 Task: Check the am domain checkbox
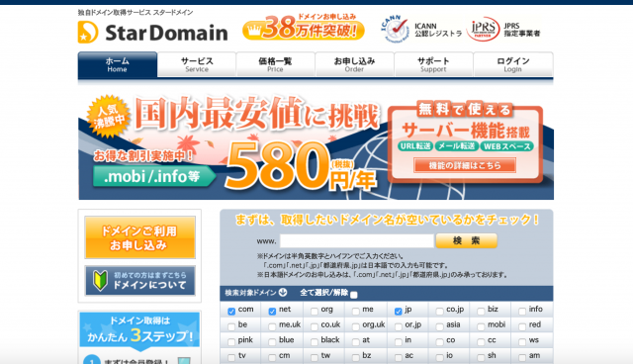point(522,357)
